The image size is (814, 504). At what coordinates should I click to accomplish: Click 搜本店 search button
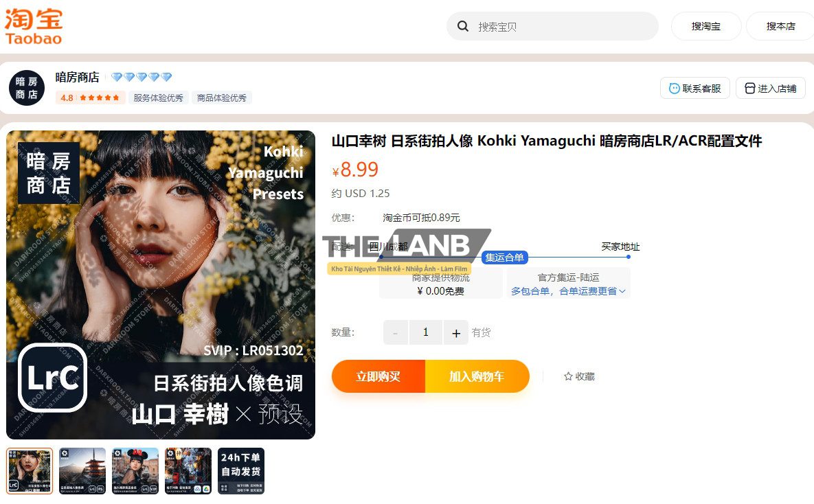(x=780, y=26)
